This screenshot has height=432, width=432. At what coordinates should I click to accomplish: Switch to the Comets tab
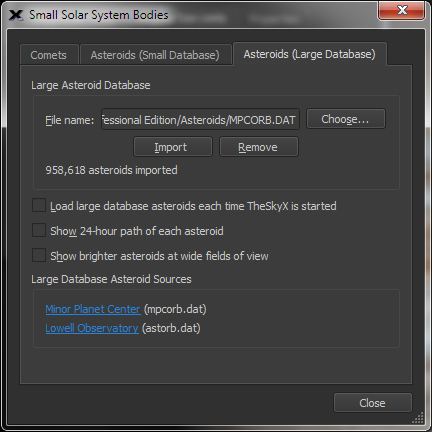coord(49,55)
